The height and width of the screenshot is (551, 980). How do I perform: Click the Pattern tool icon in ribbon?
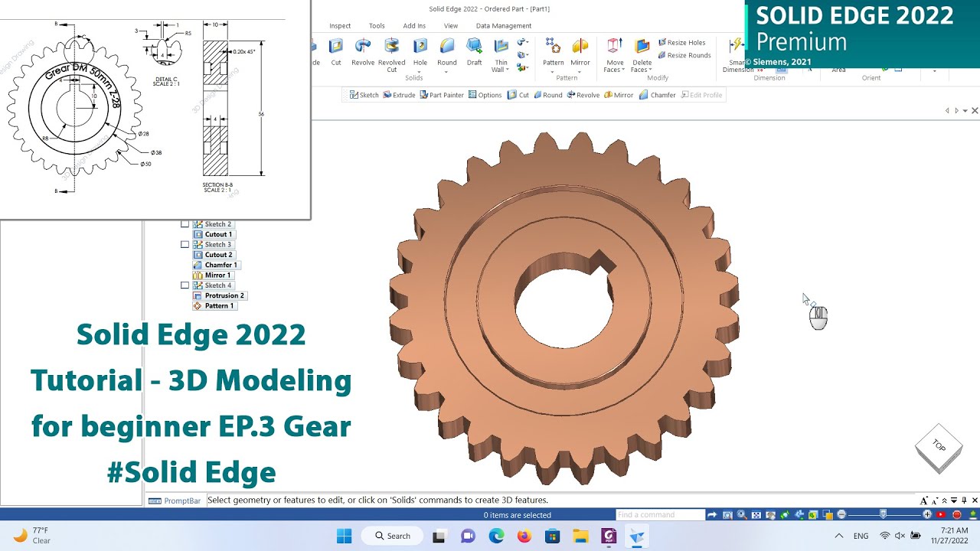tap(553, 46)
